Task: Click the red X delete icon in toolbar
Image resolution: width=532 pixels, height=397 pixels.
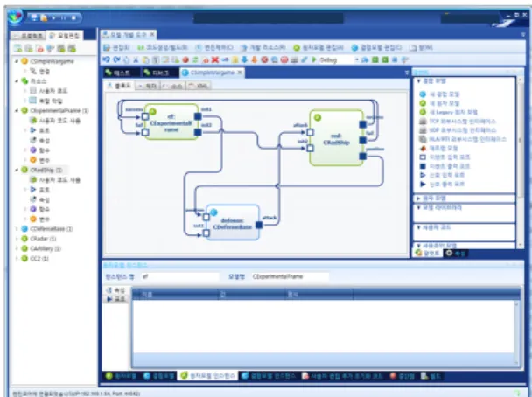Action: [x=214, y=60]
